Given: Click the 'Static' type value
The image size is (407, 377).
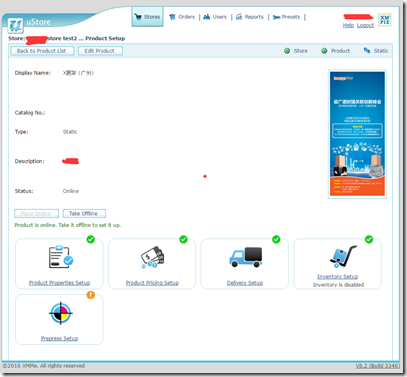Looking at the screenshot, I should click(x=70, y=132).
